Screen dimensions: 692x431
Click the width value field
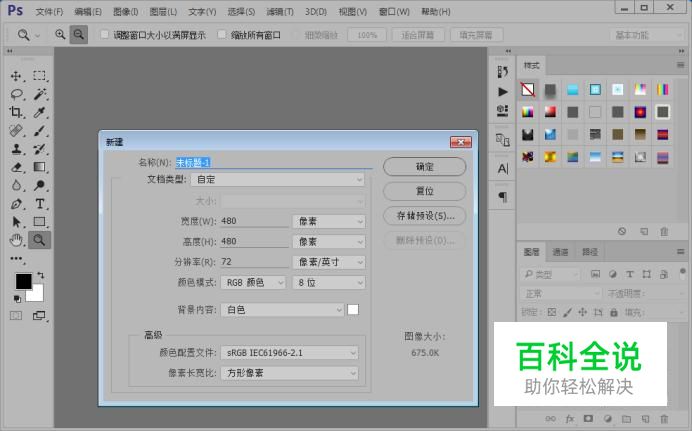255,221
